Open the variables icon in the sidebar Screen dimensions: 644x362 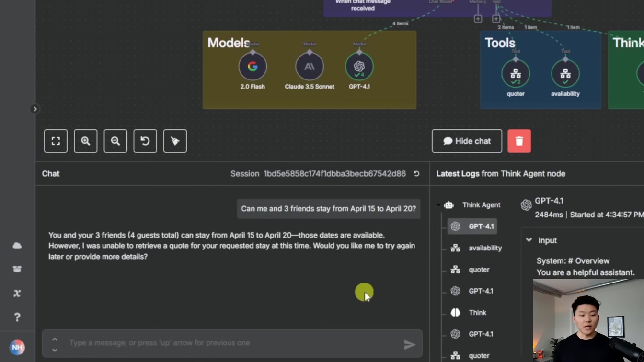pyautogui.click(x=17, y=293)
